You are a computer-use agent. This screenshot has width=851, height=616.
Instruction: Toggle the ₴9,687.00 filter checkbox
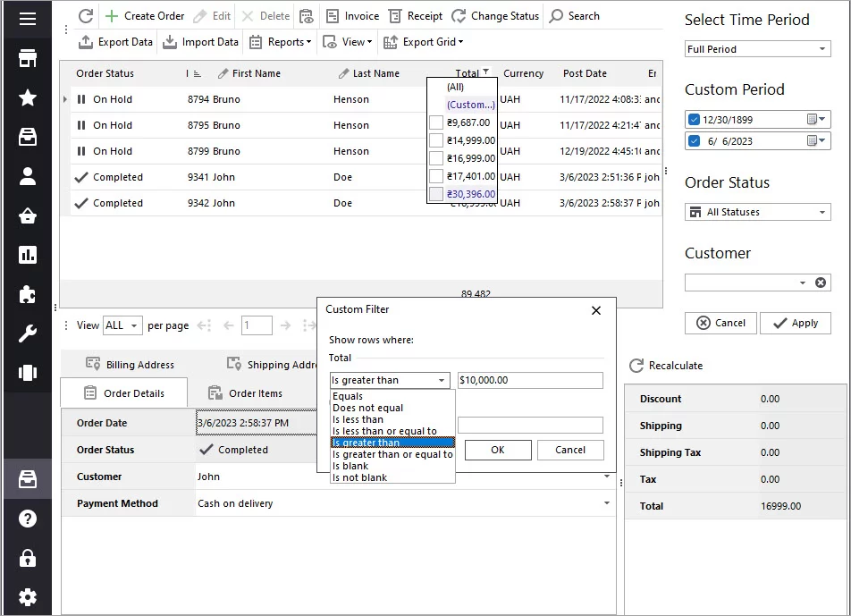(x=436, y=122)
